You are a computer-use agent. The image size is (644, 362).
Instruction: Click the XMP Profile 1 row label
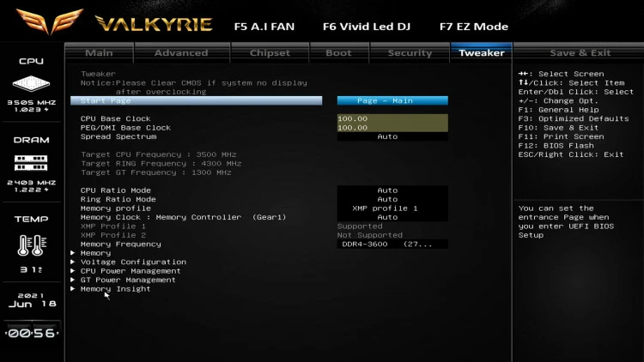(113, 226)
